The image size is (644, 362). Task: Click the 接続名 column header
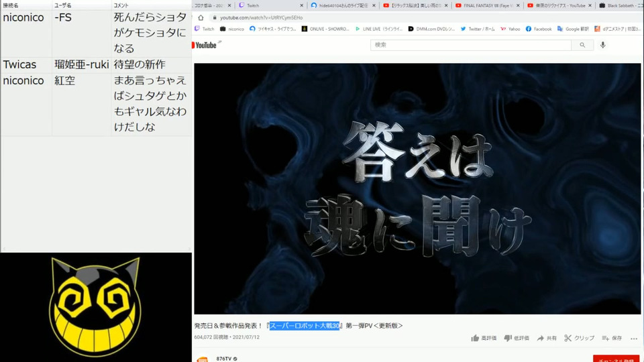click(x=26, y=5)
